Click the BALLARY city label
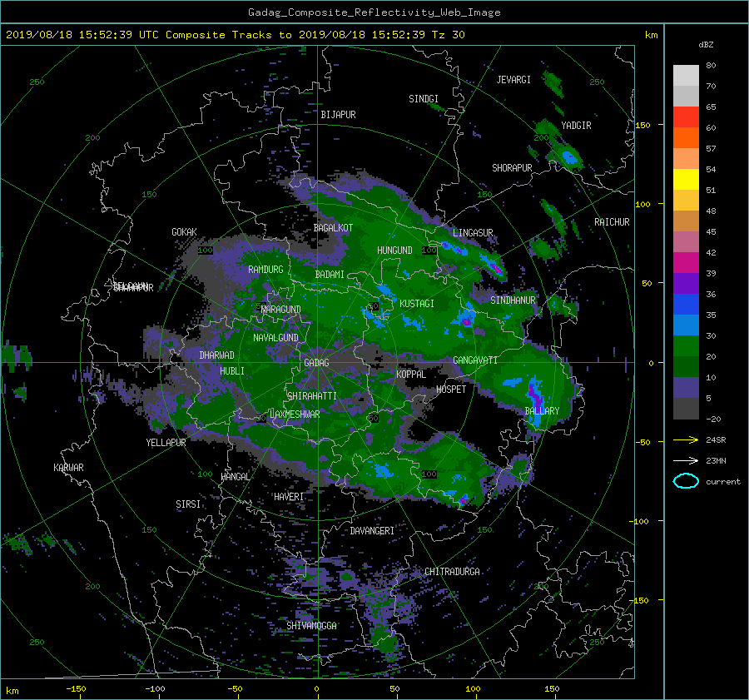This screenshot has width=749, height=700. 542,411
